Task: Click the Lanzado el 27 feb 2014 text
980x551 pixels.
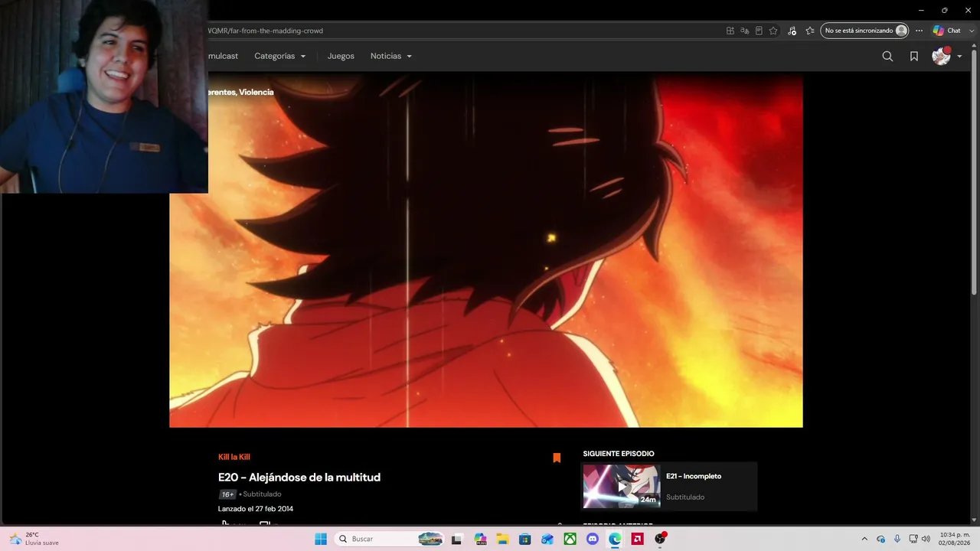Action: coord(256,509)
